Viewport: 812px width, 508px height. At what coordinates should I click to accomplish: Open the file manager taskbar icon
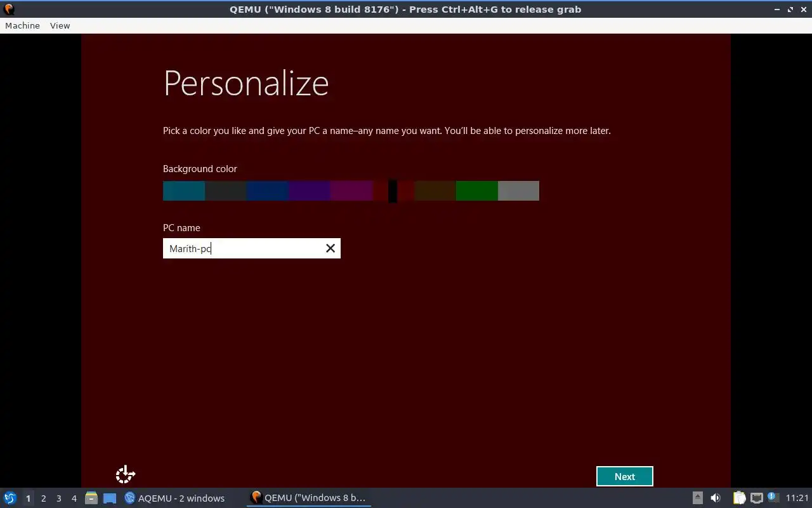pyautogui.click(x=91, y=498)
